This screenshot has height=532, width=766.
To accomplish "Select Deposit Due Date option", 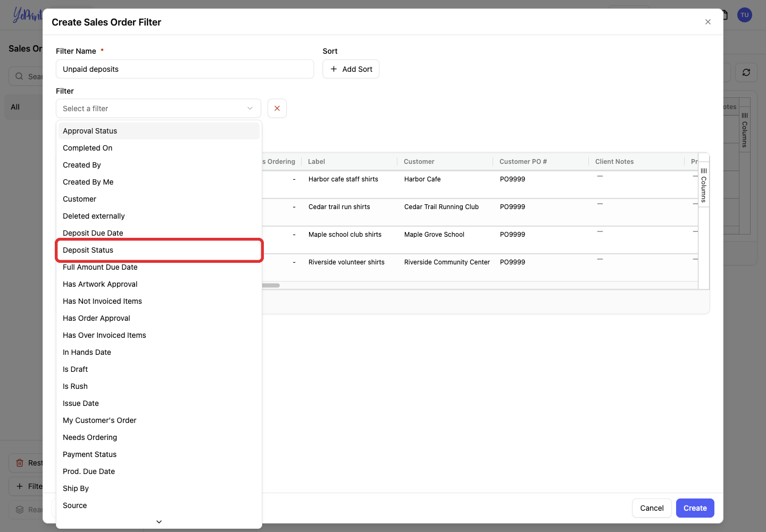I will click(159, 233).
